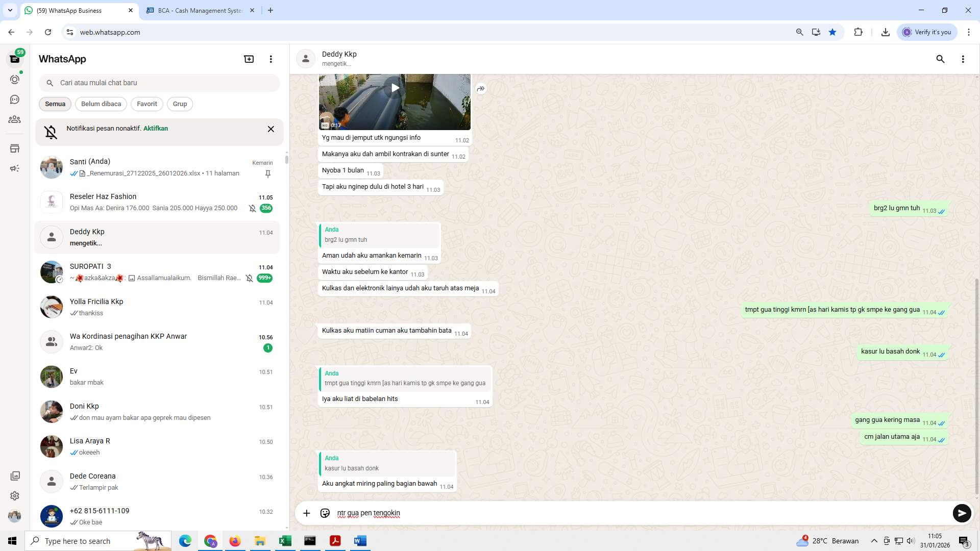Image resolution: width=980 pixels, height=551 pixels.
Task: Open the emoji picker in the message box
Action: (x=325, y=513)
